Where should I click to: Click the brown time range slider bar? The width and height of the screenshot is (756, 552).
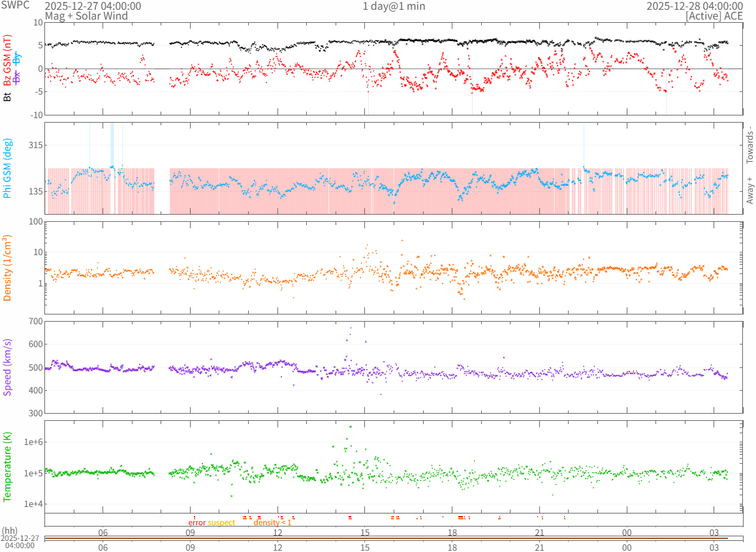394,538
